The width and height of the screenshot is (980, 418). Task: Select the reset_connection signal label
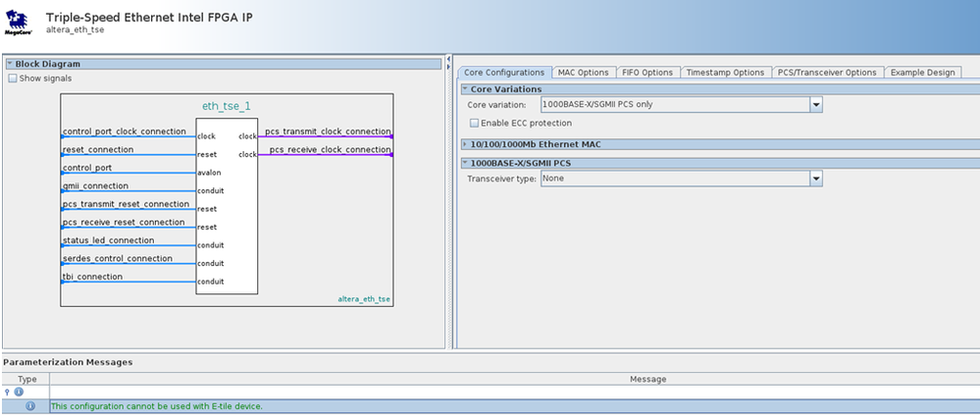[x=97, y=149]
